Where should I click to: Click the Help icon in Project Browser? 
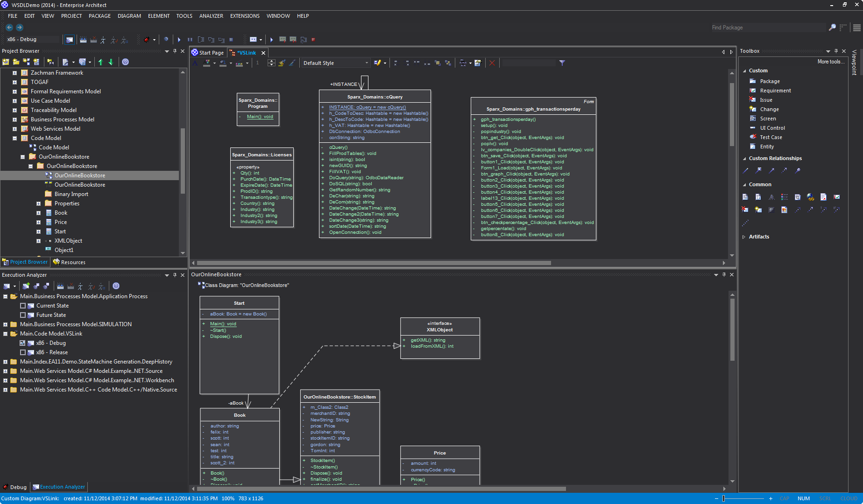point(125,62)
